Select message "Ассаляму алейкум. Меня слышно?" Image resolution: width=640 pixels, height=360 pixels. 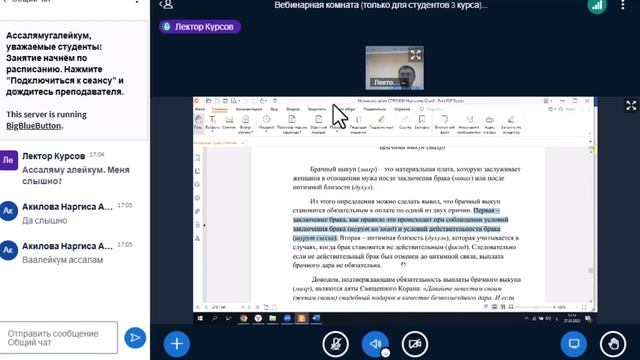[76, 176]
